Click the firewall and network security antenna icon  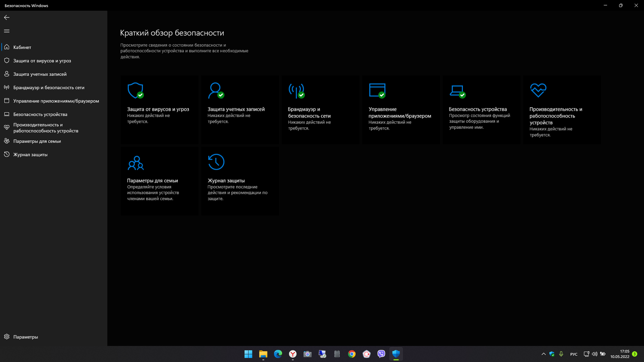coord(296,90)
